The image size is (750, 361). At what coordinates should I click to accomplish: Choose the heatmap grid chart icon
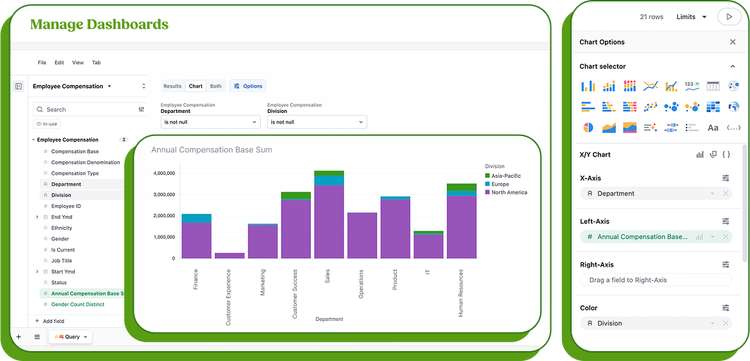point(713,107)
